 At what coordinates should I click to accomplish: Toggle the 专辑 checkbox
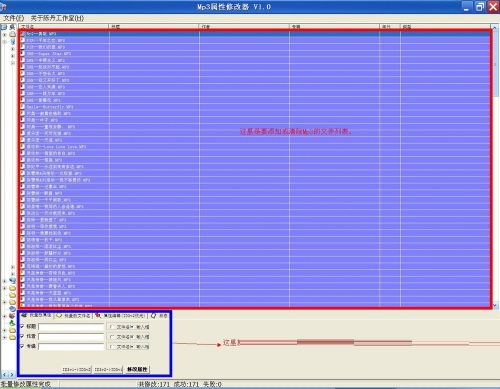pos(22,346)
